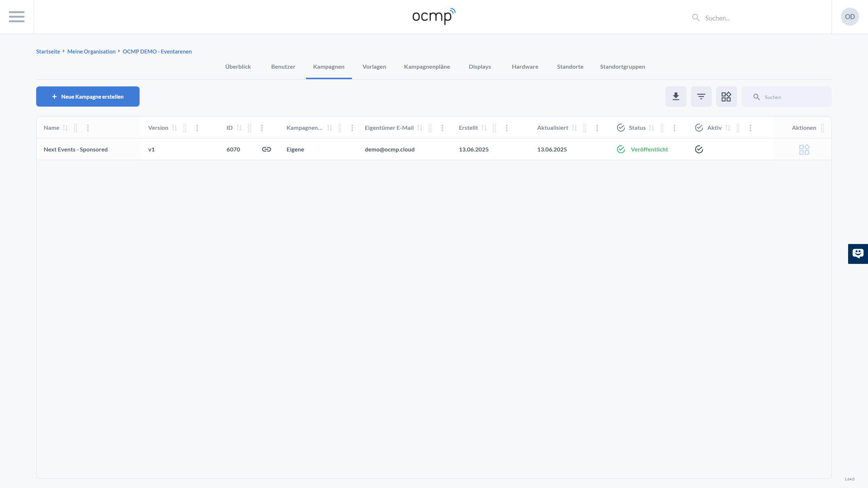Sort the table by Name column
The image size is (868, 488).
(65, 128)
